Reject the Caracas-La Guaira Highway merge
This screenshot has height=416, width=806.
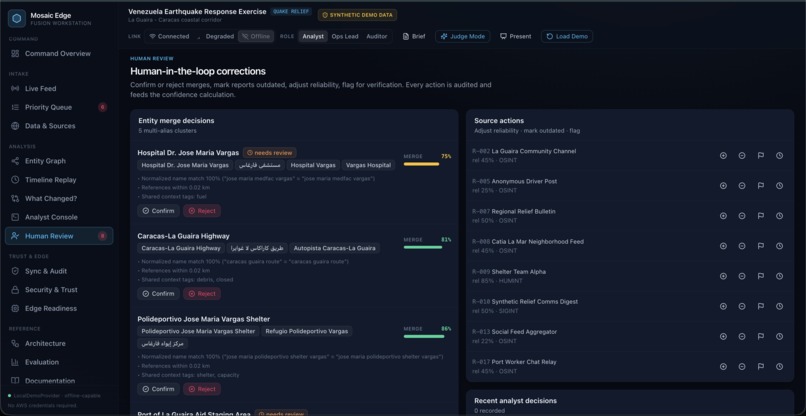pos(202,294)
